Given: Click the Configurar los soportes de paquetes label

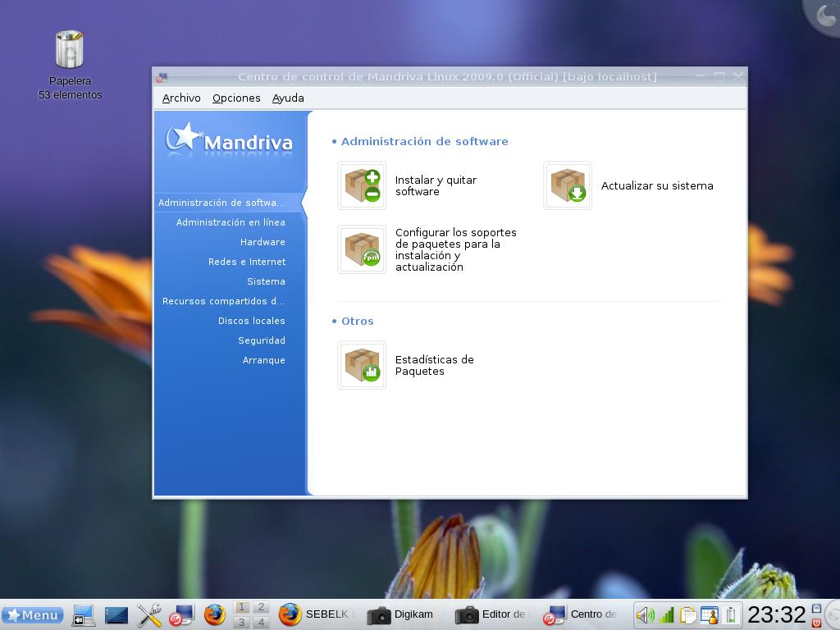Looking at the screenshot, I should [456, 249].
